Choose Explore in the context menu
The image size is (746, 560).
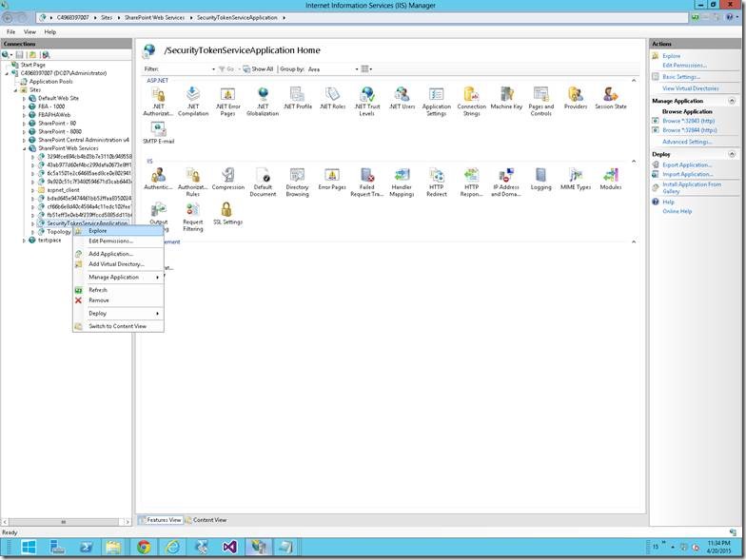tap(118, 230)
